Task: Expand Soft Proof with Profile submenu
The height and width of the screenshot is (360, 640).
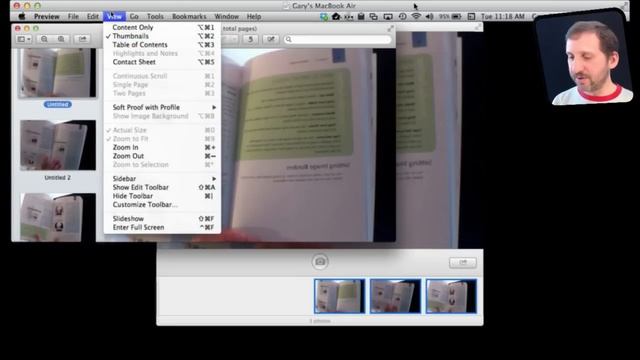Action: 162,107
